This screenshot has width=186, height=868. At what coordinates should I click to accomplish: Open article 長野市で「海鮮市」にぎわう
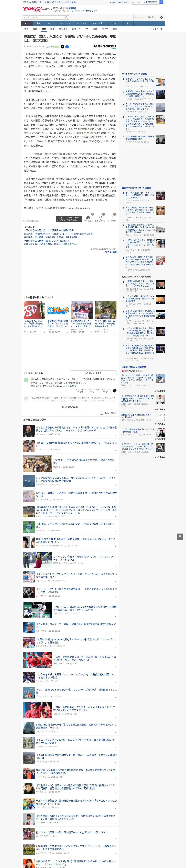coord(76,494)
